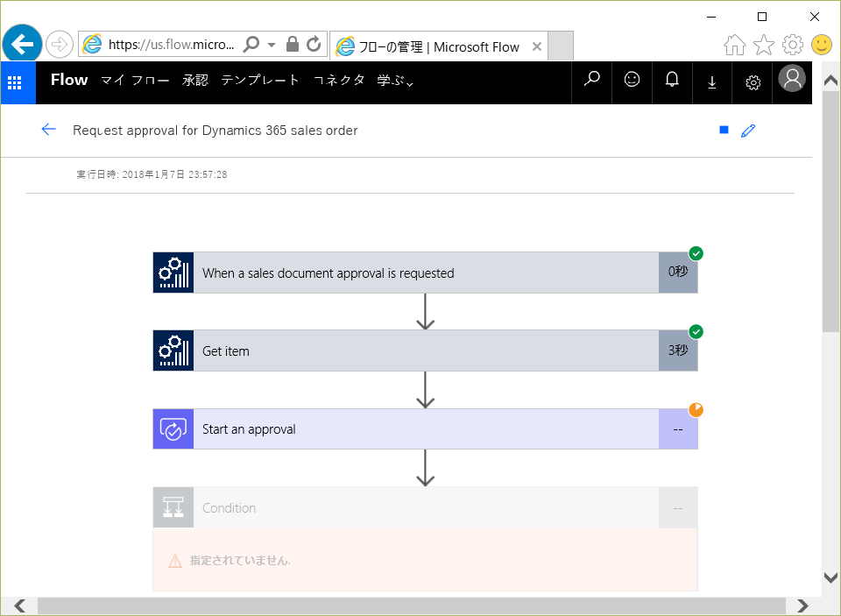
Task: Open browser Tools gear icon
Action: pyautogui.click(x=793, y=45)
